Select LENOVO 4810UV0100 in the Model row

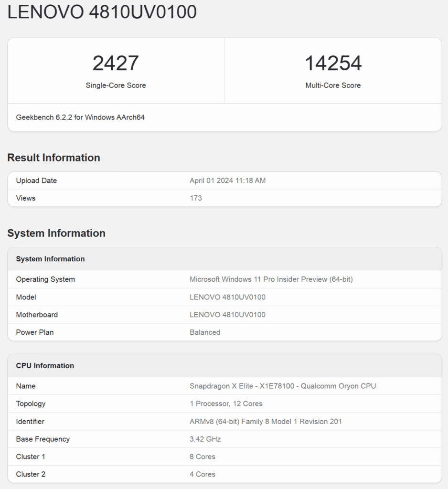227,297
